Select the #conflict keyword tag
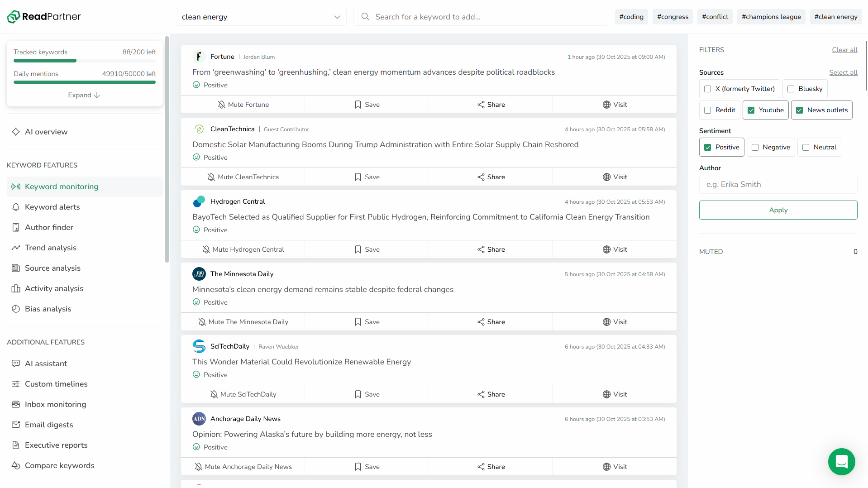Viewport: 868px width, 488px height. pos(715,17)
